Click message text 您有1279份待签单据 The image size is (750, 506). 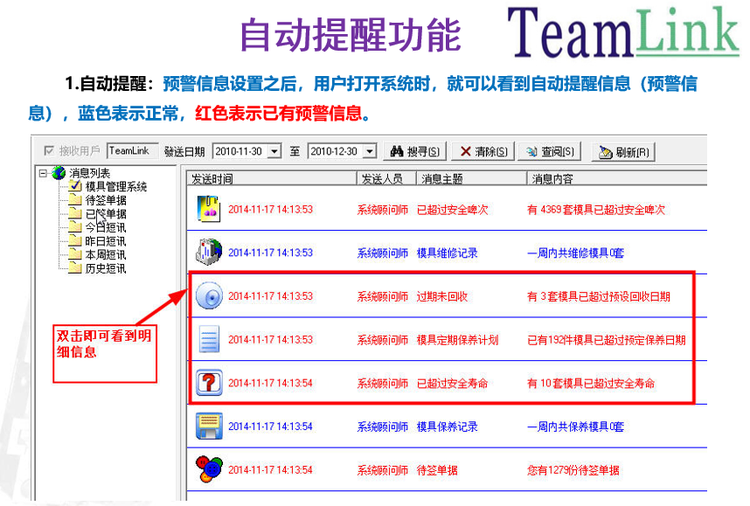pyautogui.click(x=573, y=470)
